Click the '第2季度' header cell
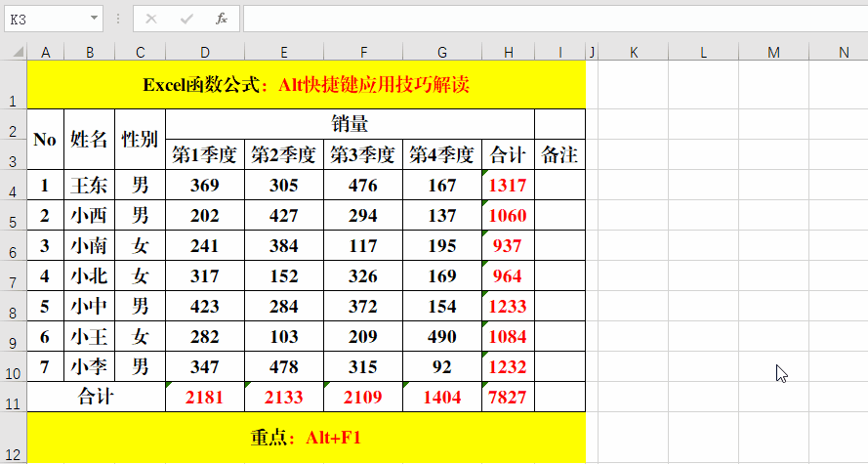This screenshot has height=464, width=868. click(284, 154)
